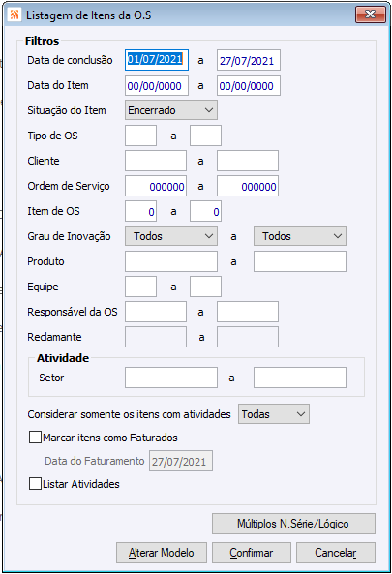392x574 pixels.
Task: Click the application icon in title bar
Action: click(x=15, y=15)
